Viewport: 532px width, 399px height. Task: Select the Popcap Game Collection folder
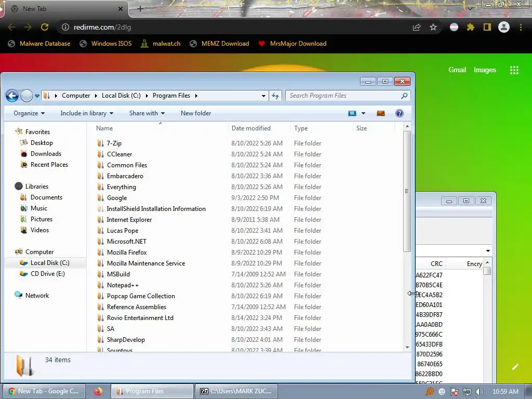click(141, 296)
